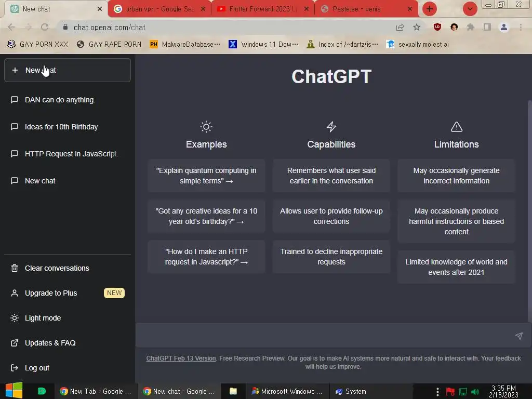Click the yellow NEW badge
Image resolution: width=532 pixels, height=399 pixels.
pyautogui.click(x=114, y=293)
